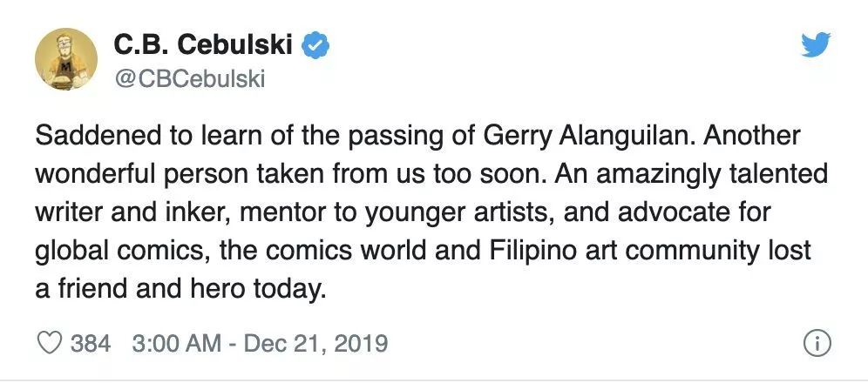Viewport: 868px width, 383px height.
Task: Open the 3:00 AM timestamp link
Action: point(177,343)
